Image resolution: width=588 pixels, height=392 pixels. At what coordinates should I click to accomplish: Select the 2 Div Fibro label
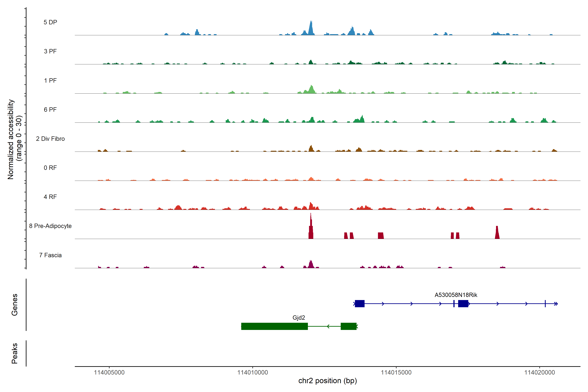[50, 139]
